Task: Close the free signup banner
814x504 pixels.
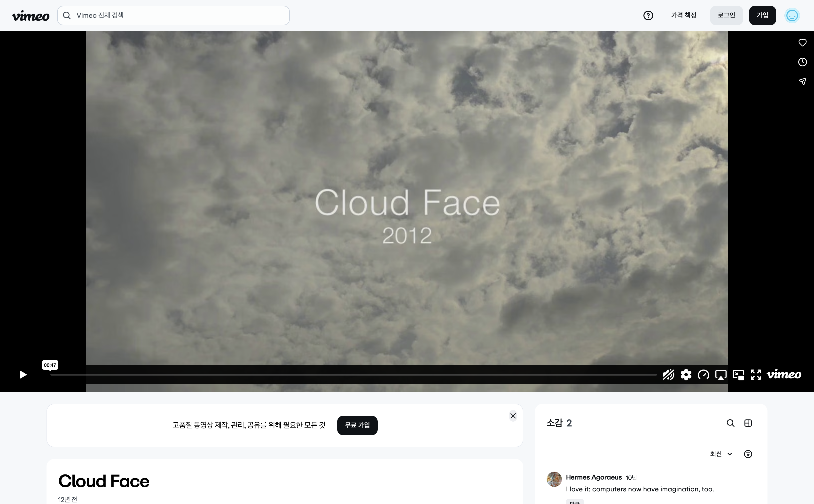Action: tap(513, 416)
